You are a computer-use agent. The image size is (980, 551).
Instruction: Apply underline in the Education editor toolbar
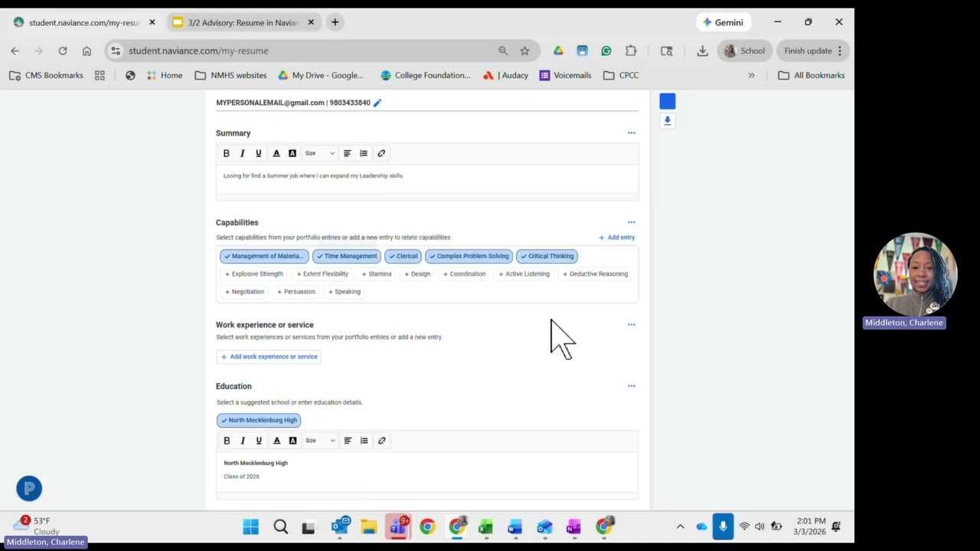pyautogui.click(x=259, y=441)
